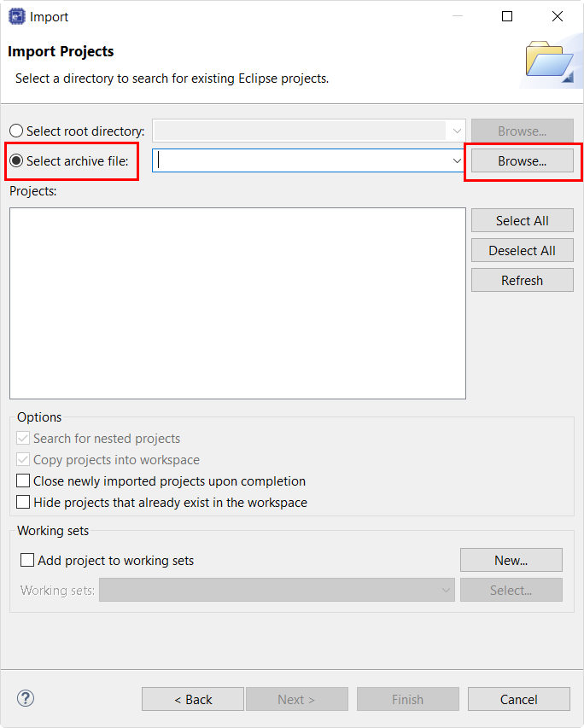The height and width of the screenshot is (728, 584).
Task: Cancel the Import dialog
Action: click(x=519, y=699)
